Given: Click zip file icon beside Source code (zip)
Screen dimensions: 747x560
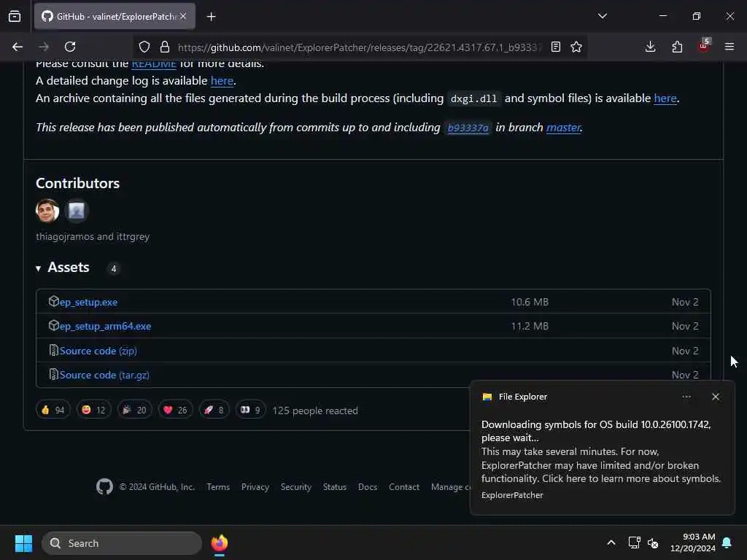Looking at the screenshot, I should click(54, 351).
